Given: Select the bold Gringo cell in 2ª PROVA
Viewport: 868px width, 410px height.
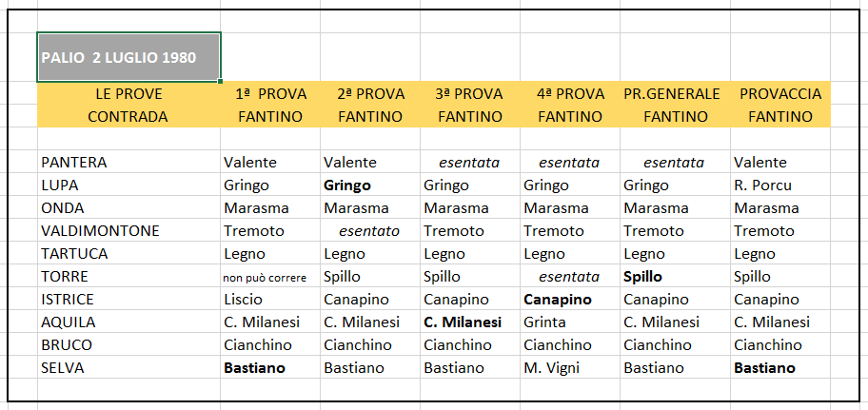Looking at the screenshot, I should 370,185.
